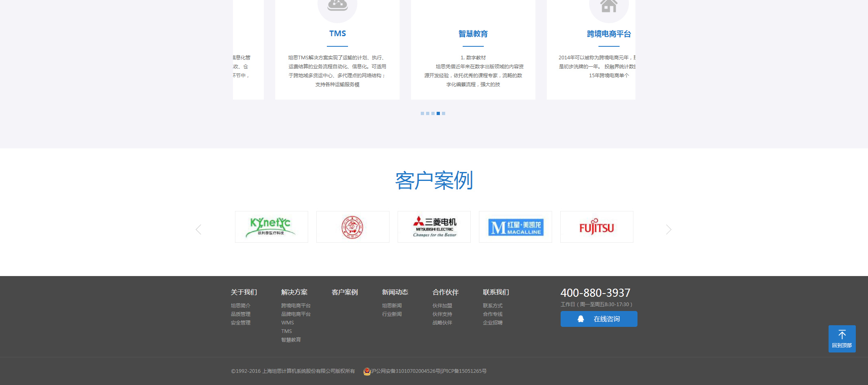Open the Mitsubishi Electric client logo
This screenshot has width=868, height=385.
434,227
